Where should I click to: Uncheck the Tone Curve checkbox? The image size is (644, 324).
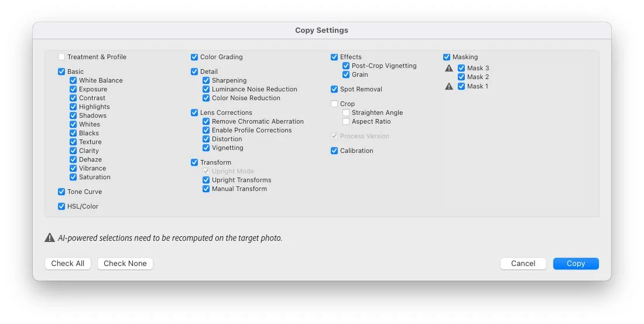tap(61, 192)
